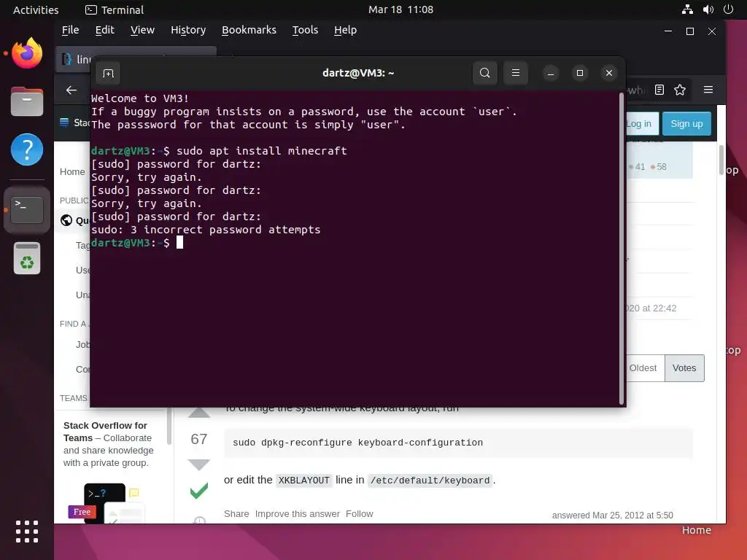Open Help from the dock
The width and height of the screenshot is (747, 560).
pyautogui.click(x=27, y=149)
